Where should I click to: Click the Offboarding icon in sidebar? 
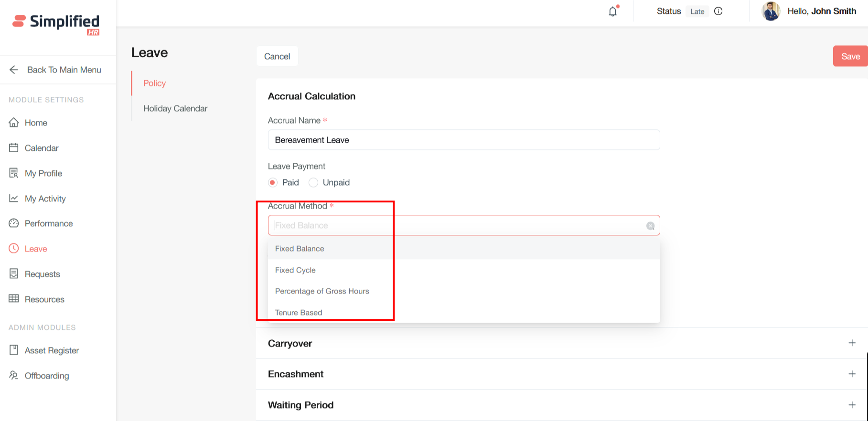coord(14,375)
